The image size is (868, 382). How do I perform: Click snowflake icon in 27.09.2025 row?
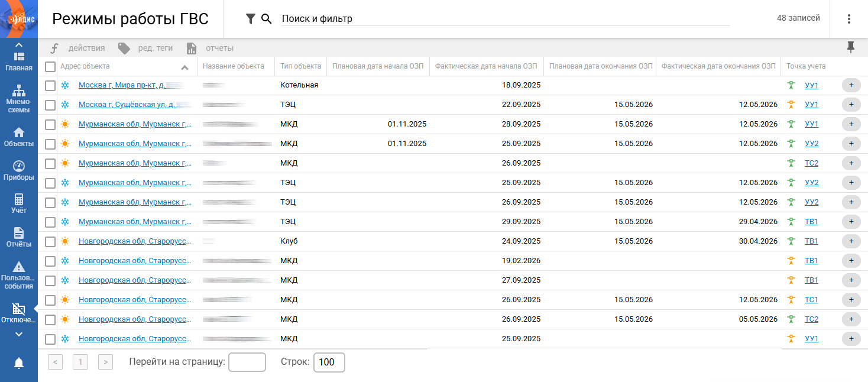point(65,280)
